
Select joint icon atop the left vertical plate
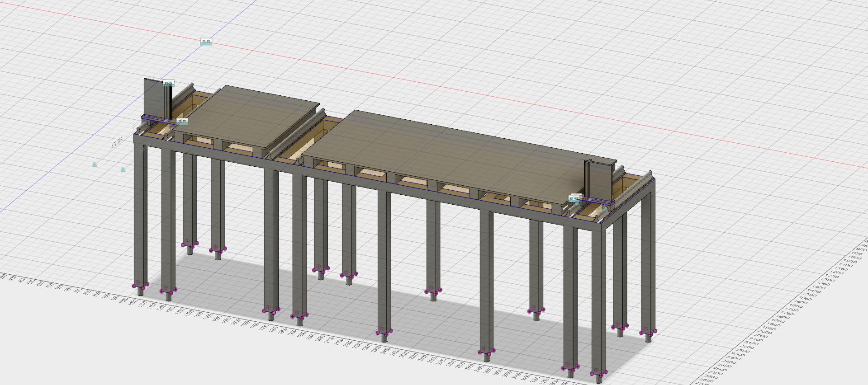pyautogui.click(x=168, y=83)
